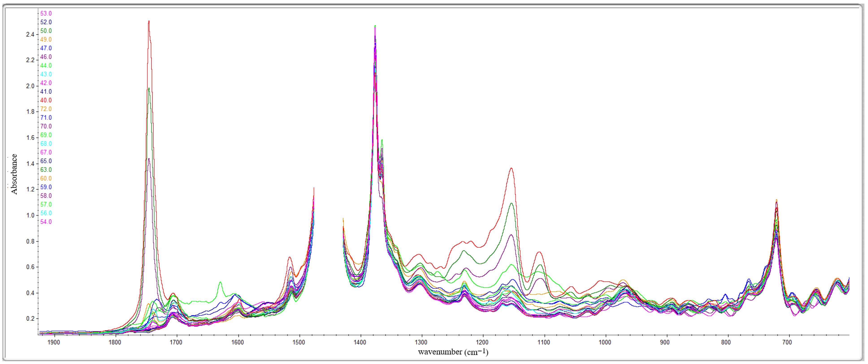
Task: Click the 1400 tick label on x-axis
Action: 360,342
